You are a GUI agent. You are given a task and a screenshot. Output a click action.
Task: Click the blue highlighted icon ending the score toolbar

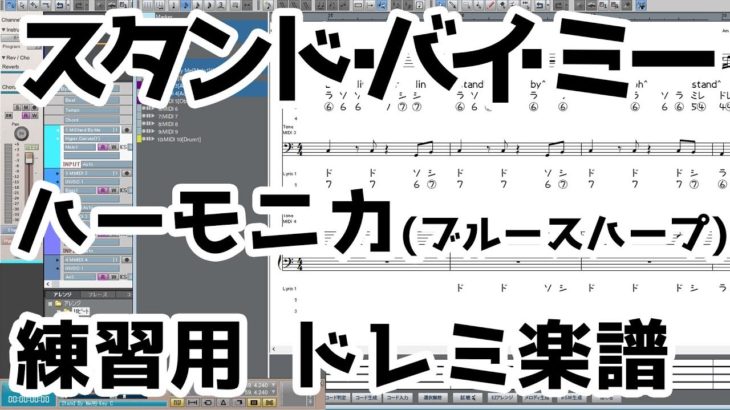[641, 6]
